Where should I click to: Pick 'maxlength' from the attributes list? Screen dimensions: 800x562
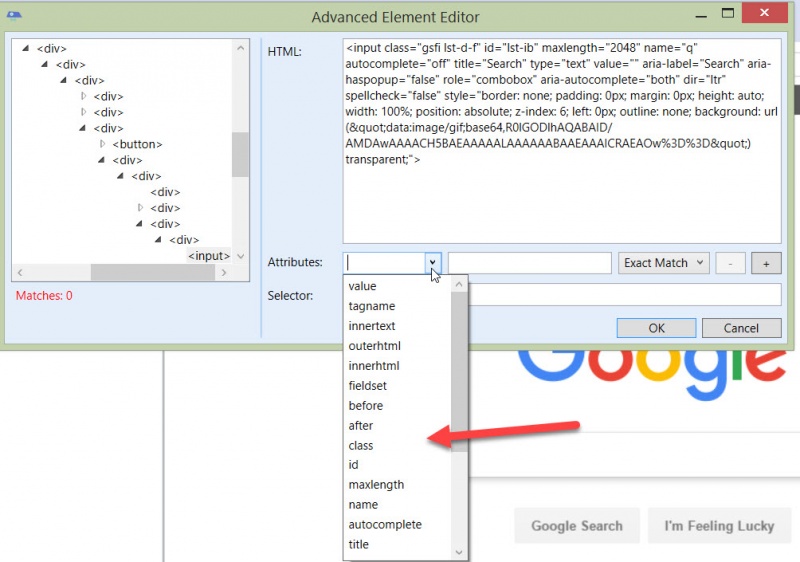(x=376, y=484)
